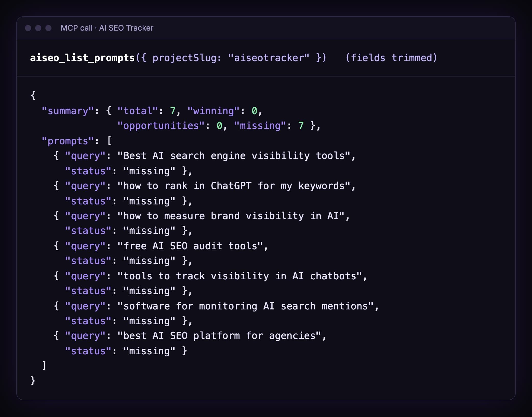Click query 'how to measure brand visibility in AI'
The height and width of the screenshot is (417, 532).
coord(231,216)
